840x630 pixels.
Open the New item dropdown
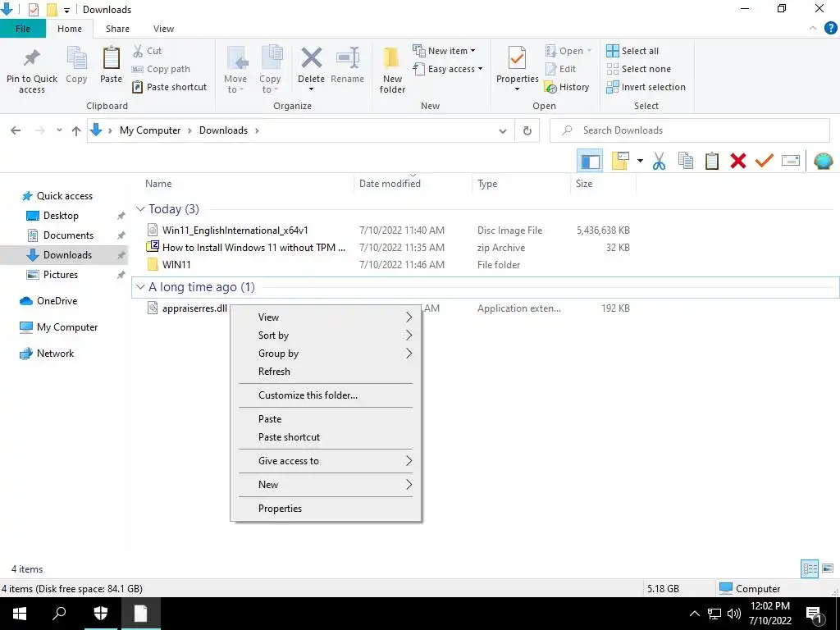pos(444,51)
